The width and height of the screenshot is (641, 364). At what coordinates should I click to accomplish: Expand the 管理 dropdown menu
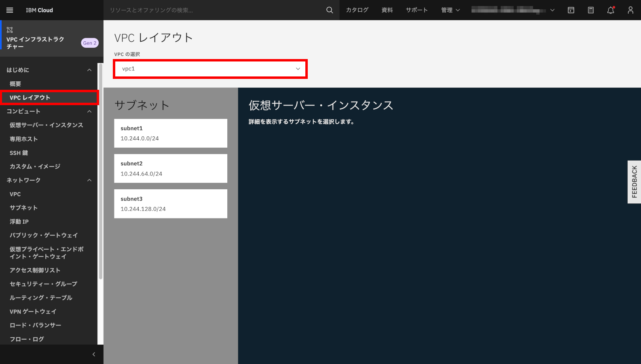point(451,10)
